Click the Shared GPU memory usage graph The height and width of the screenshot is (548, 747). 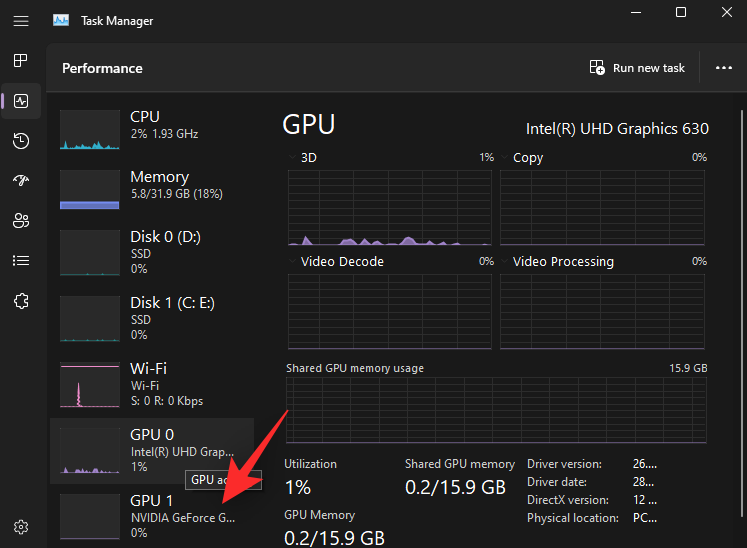point(496,410)
